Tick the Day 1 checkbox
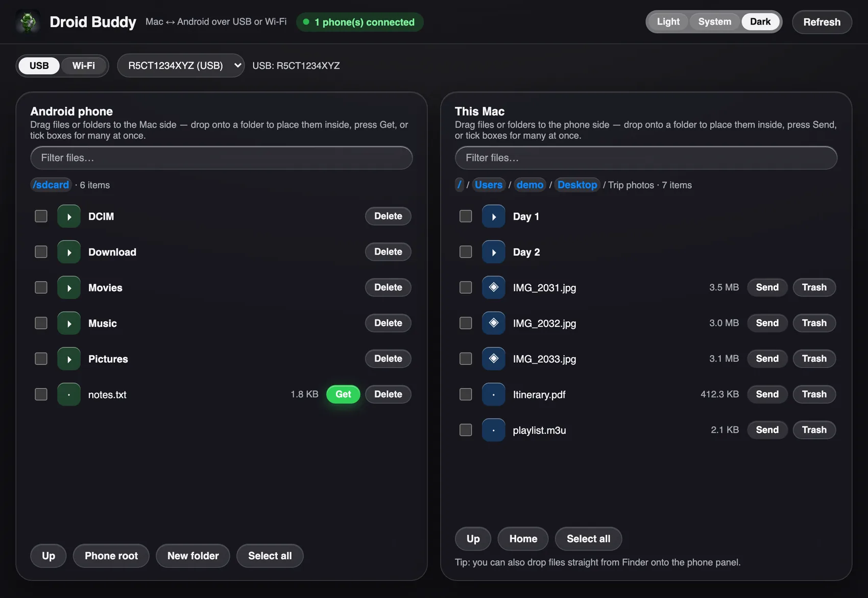Screen dimensions: 868x598 [466, 216]
